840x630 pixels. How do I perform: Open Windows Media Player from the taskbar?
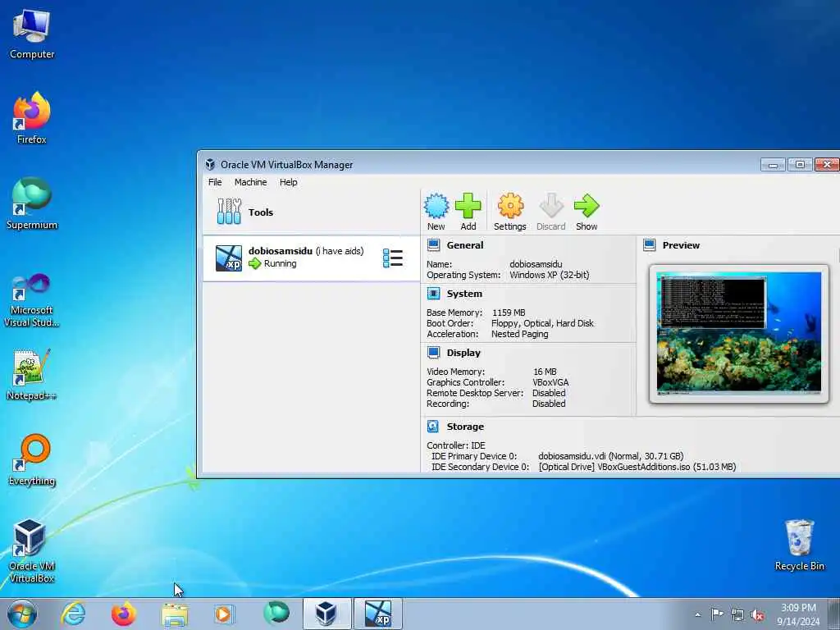[x=225, y=614]
